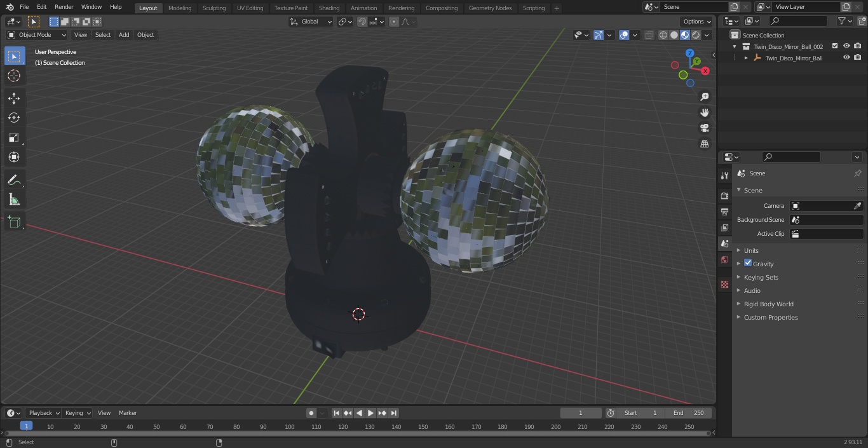Disable render for Twin_Disco_Mirror_Ball object
Image resolution: width=868 pixels, height=448 pixels.
click(x=858, y=58)
